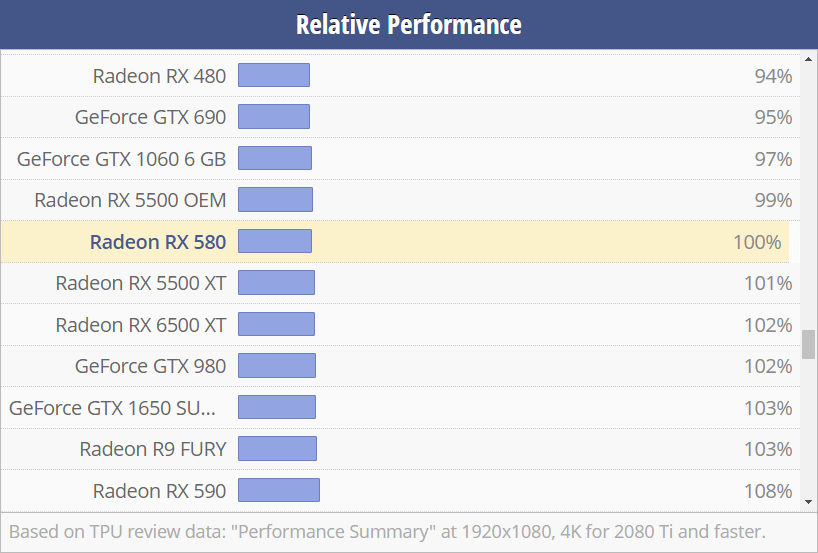Click the GeForce GTX 980 performance bar
The image size is (818, 553).
click(276, 366)
